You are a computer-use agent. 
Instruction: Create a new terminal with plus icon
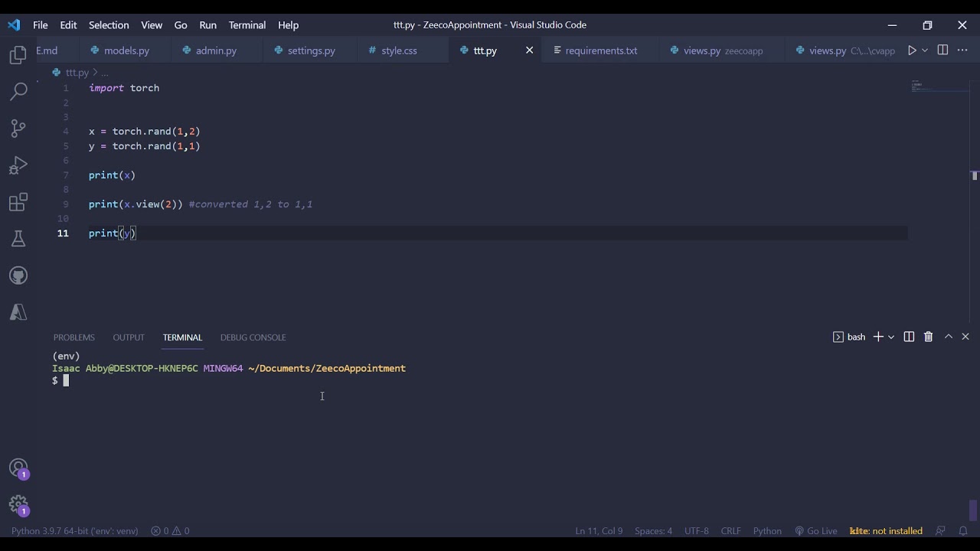pos(878,337)
